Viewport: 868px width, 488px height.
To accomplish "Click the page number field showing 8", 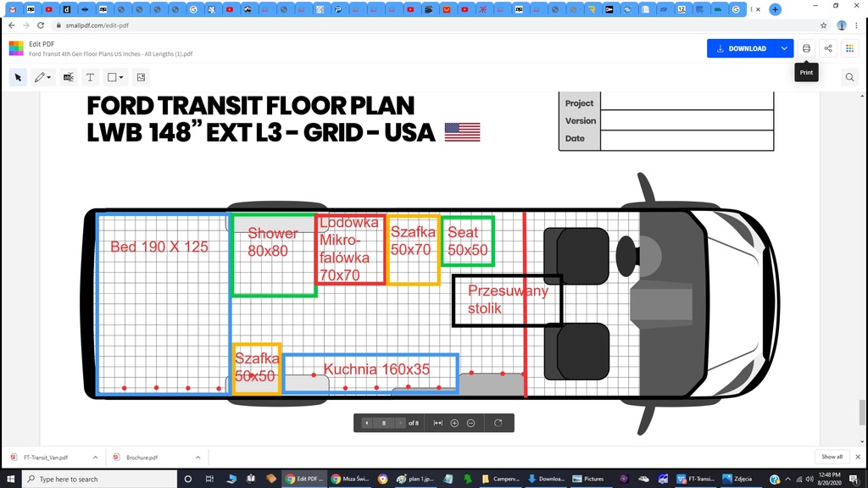I will [384, 424].
